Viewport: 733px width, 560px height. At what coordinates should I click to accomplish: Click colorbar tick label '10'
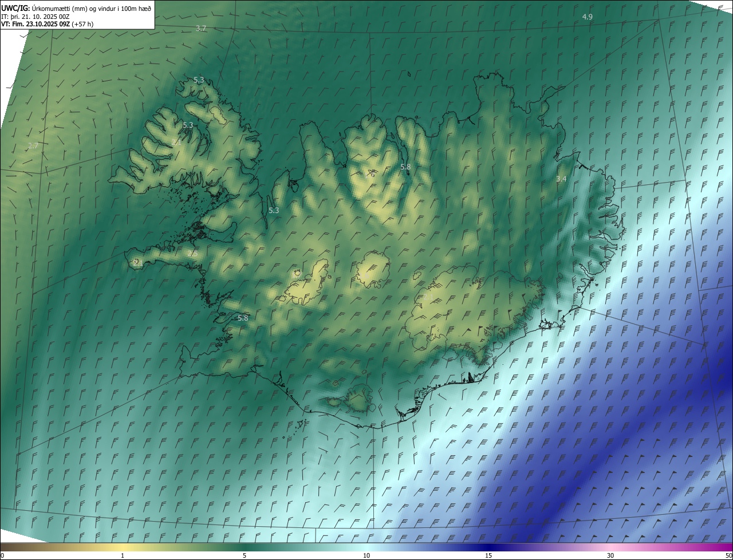point(366,555)
